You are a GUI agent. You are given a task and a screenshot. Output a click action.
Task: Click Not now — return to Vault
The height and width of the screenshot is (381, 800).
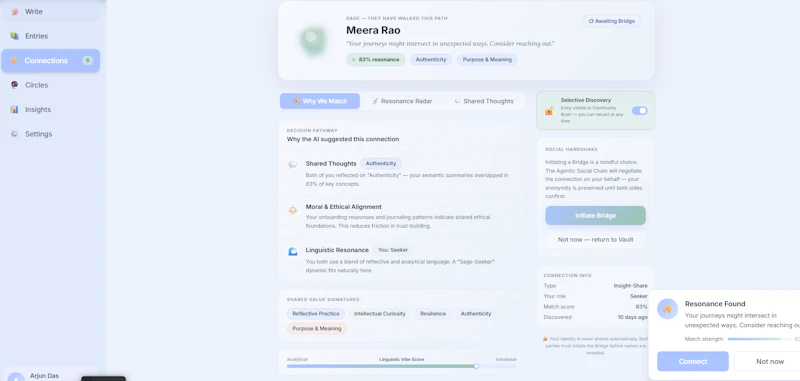click(595, 240)
